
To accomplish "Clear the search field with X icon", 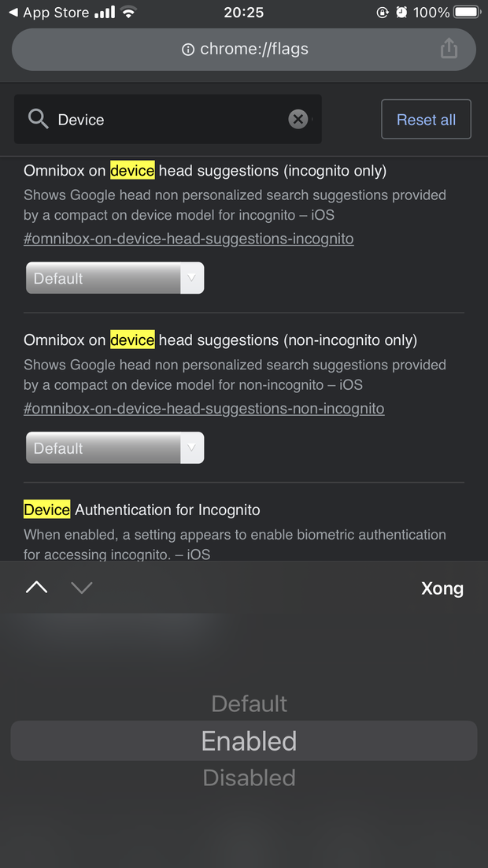I will point(298,119).
